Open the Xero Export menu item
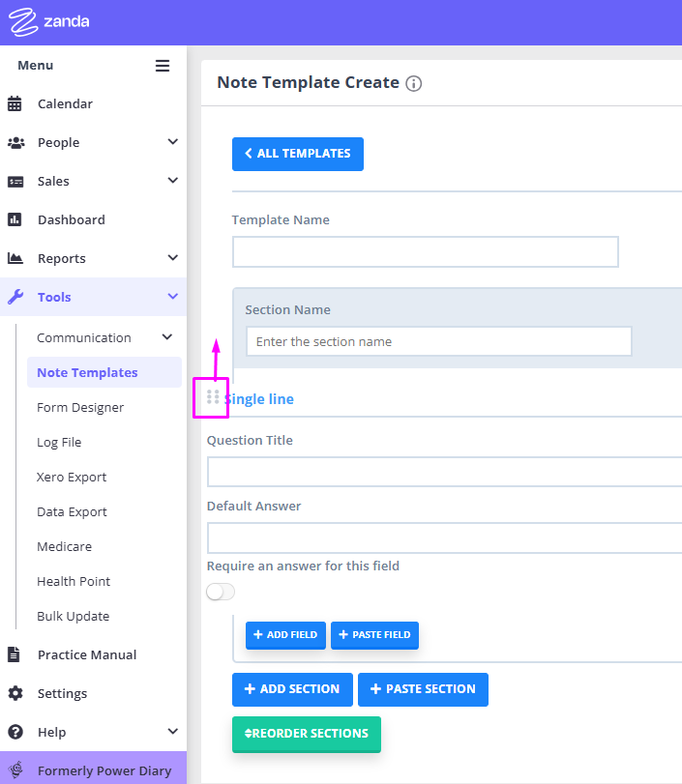The height and width of the screenshot is (784, 682). point(72,478)
